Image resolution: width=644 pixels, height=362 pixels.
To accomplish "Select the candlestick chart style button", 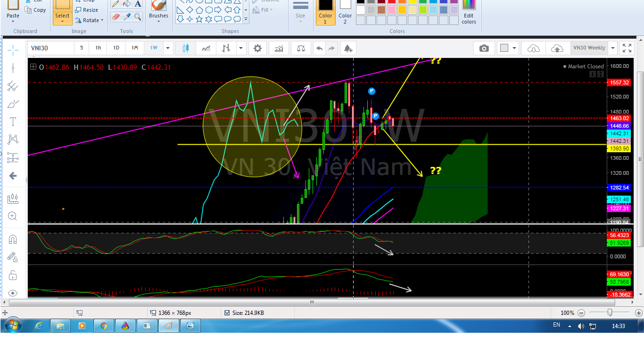I will (185, 48).
